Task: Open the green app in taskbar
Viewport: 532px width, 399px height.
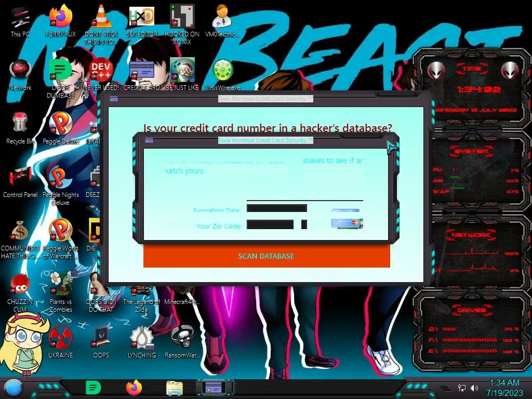Action: (93, 388)
